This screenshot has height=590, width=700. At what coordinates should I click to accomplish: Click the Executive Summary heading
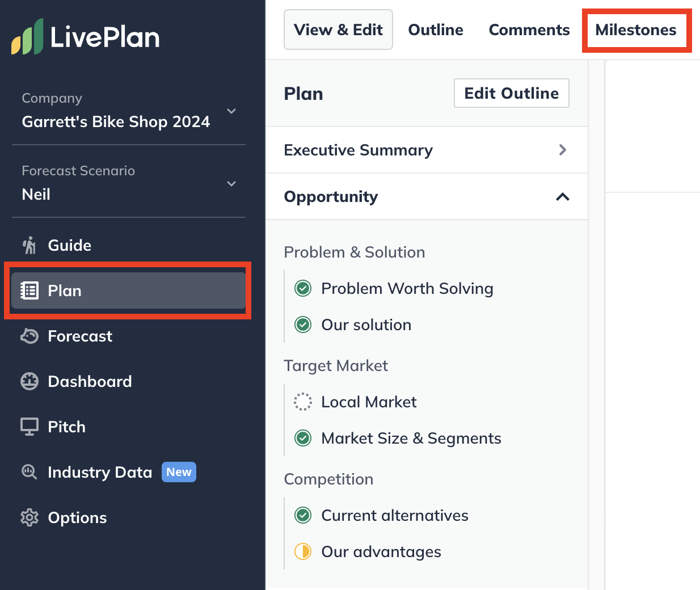pos(358,150)
